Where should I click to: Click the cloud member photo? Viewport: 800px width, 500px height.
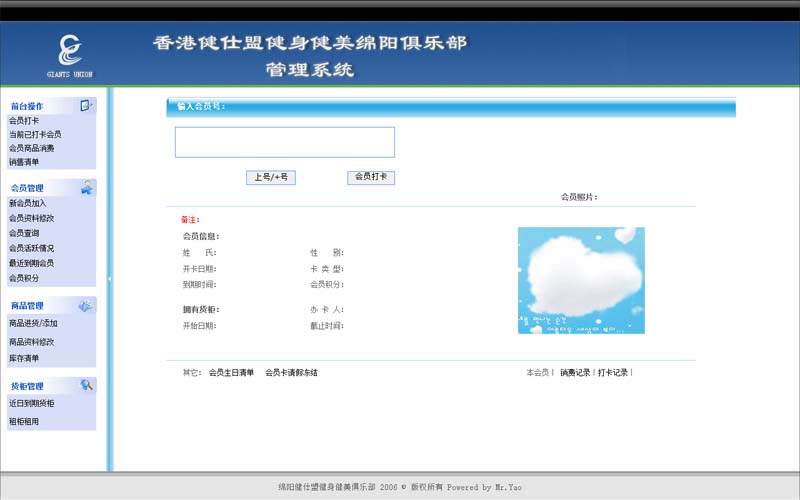coord(581,280)
